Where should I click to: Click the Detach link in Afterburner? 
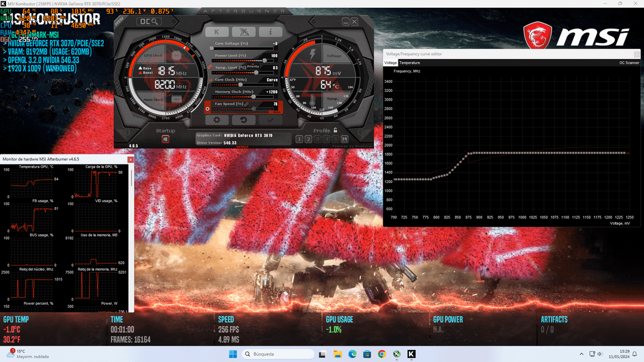click(x=242, y=147)
